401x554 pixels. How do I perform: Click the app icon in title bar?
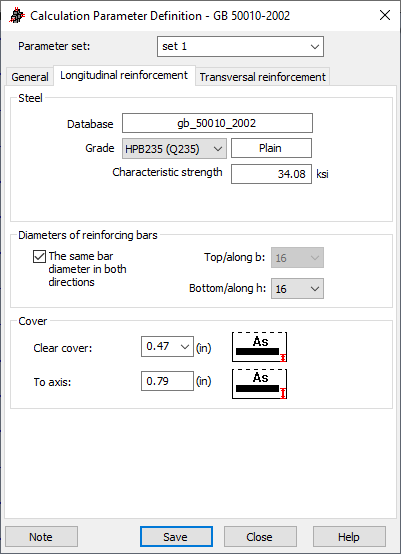point(17,16)
